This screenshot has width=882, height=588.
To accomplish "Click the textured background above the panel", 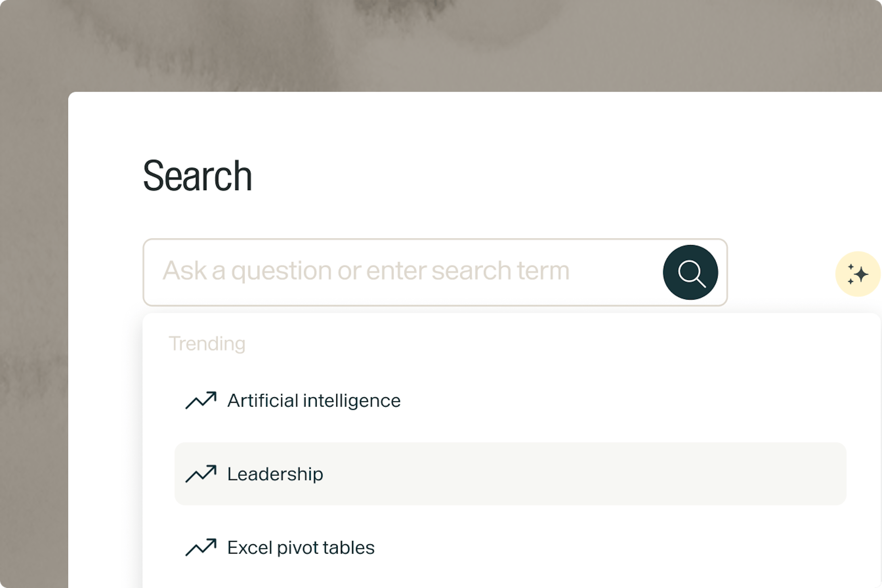I will [x=441, y=45].
